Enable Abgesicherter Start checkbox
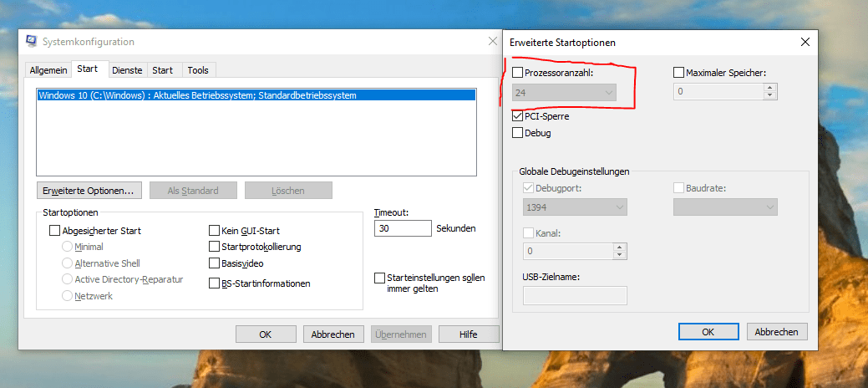868x388 pixels. click(x=54, y=230)
